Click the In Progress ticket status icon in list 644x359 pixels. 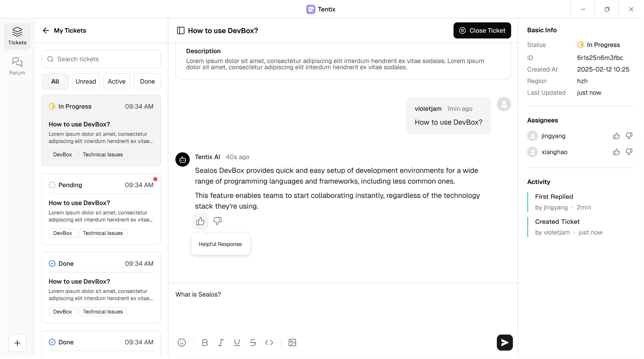pyautogui.click(x=52, y=106)
